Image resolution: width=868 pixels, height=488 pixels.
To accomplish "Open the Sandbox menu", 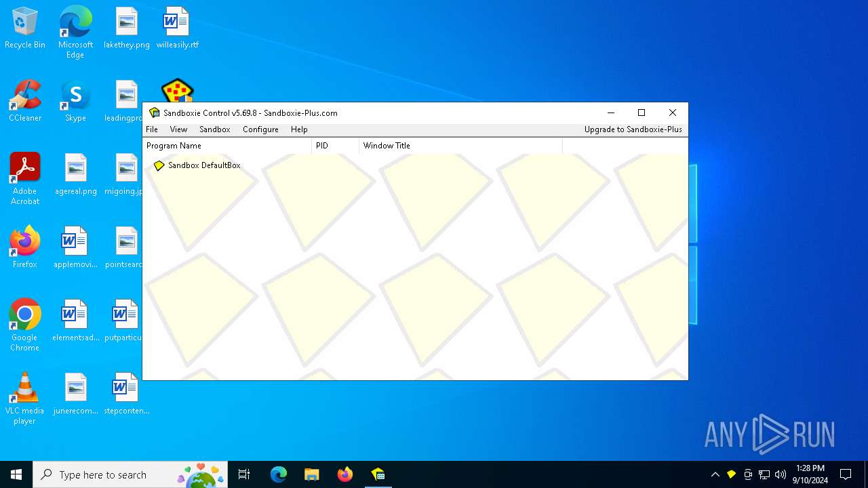I will 215,129.
